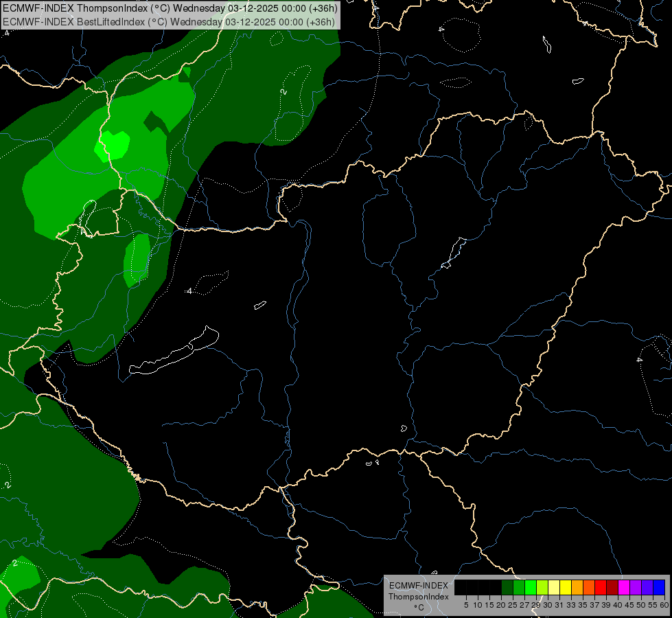Screen dimensions: 672x618
Task: Click the legend scale value 55
Action: [653, 605]
